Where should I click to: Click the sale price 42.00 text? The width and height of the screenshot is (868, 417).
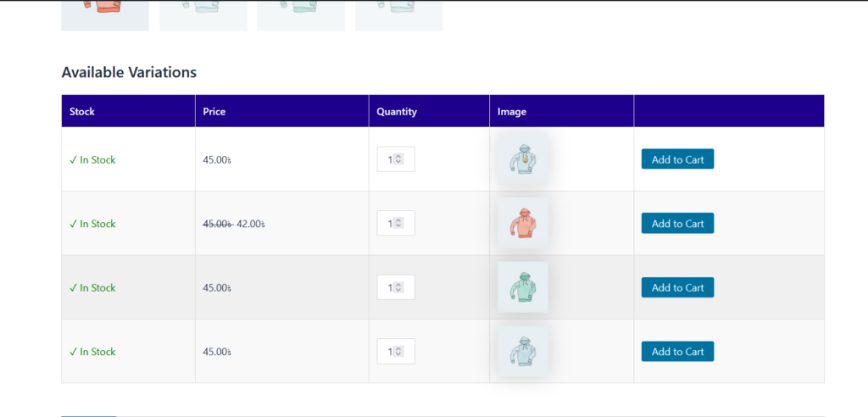pos(251,224)
